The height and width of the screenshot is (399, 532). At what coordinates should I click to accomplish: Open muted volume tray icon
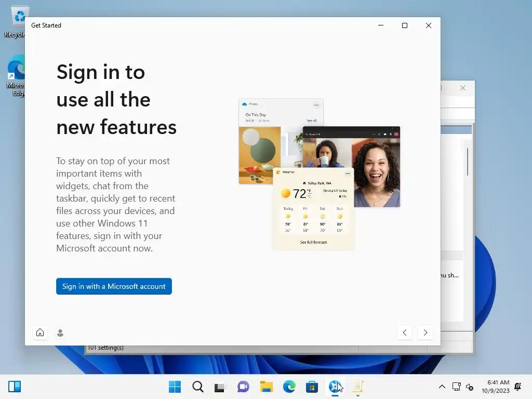470,387
